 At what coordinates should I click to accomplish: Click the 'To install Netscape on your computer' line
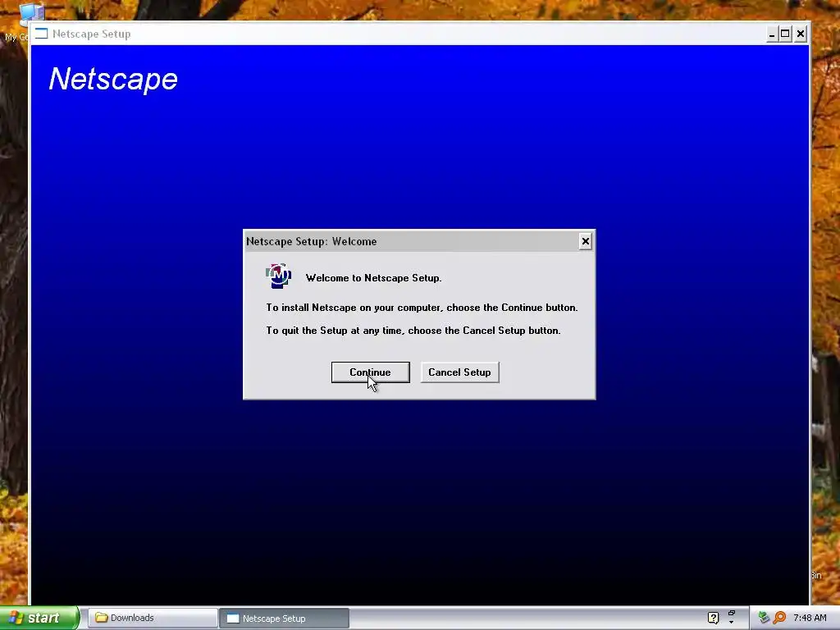[422, 308]
